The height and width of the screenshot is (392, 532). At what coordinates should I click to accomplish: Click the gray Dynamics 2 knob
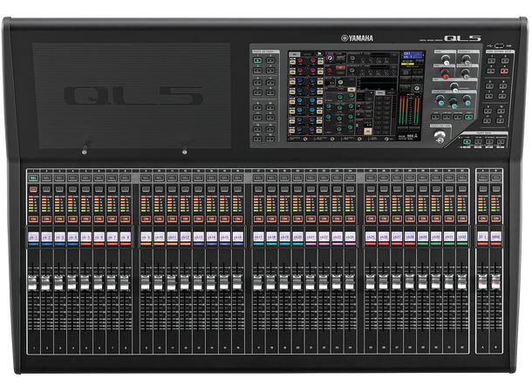466,74
